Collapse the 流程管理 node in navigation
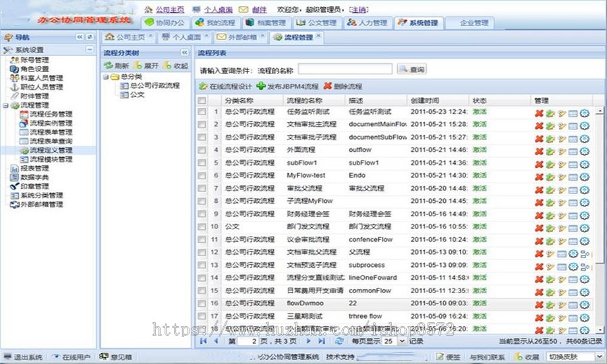This screenshot has width=607, height=364. (x=5, y=105)
